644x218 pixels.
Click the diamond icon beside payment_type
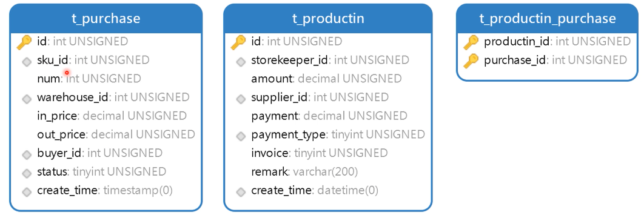click(241, 136)
